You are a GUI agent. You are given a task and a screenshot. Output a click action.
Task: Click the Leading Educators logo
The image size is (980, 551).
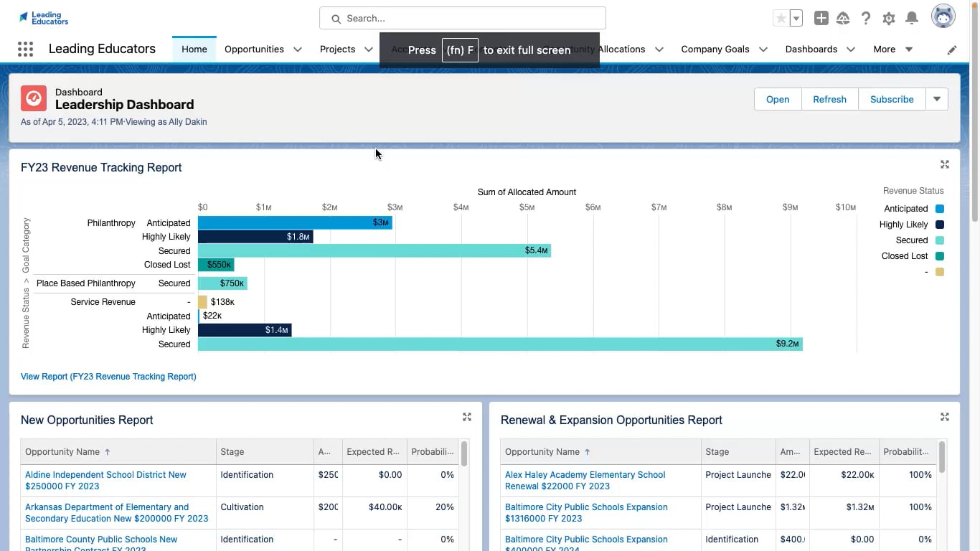coord(44,18)
